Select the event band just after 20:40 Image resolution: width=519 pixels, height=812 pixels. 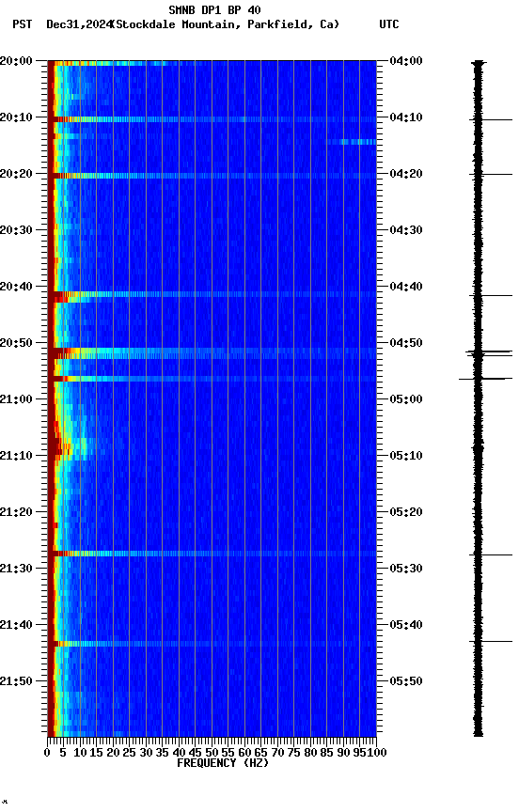point(212,294)
